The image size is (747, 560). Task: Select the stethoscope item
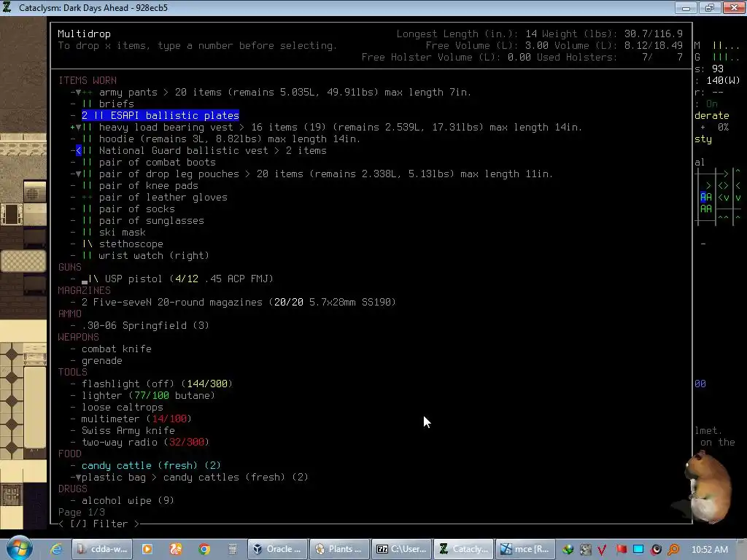pyautogui.click(x=131, y=244)
